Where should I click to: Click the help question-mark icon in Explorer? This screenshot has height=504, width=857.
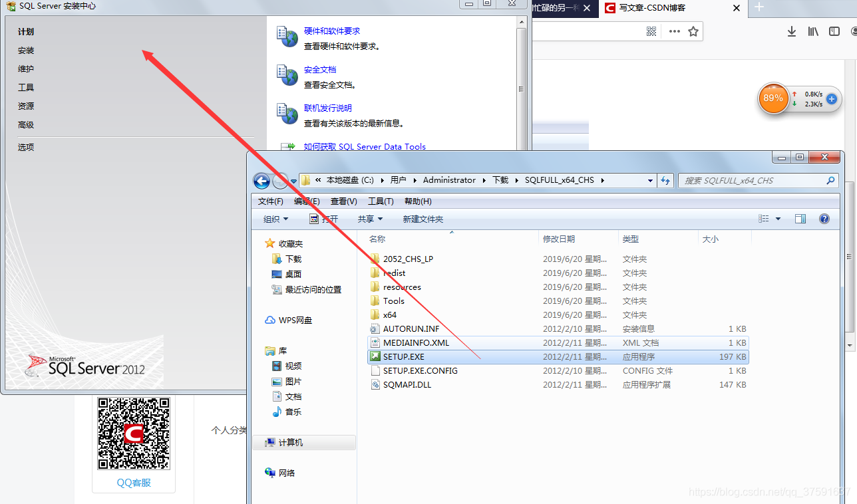click(824, 218)
